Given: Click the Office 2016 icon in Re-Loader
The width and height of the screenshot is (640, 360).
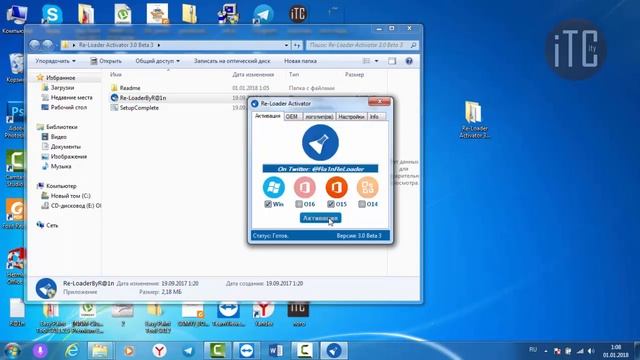Looking at the screenshot, I should tap(304, 187).
